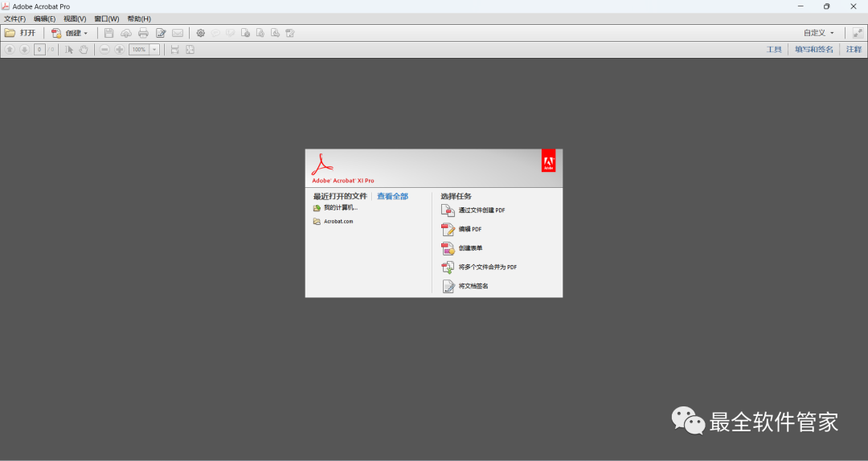Click the zoom out minus button
This screenshot has width=868, height=461.
[104, 50]
